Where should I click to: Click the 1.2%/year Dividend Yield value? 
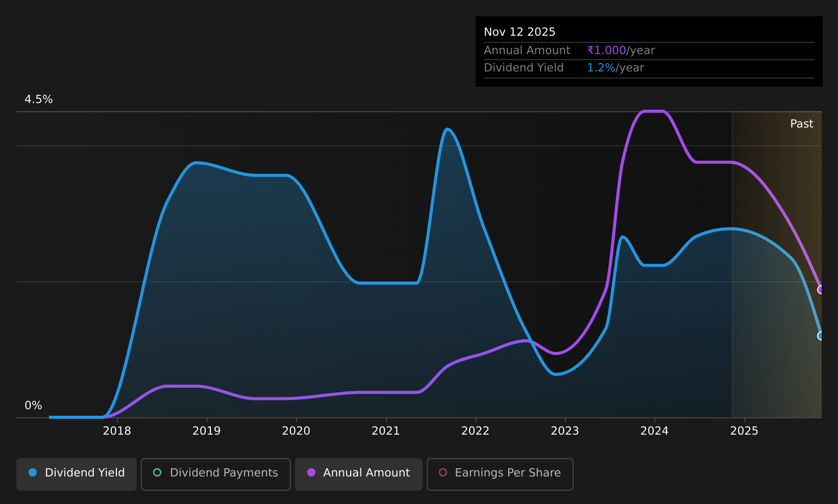615,68
